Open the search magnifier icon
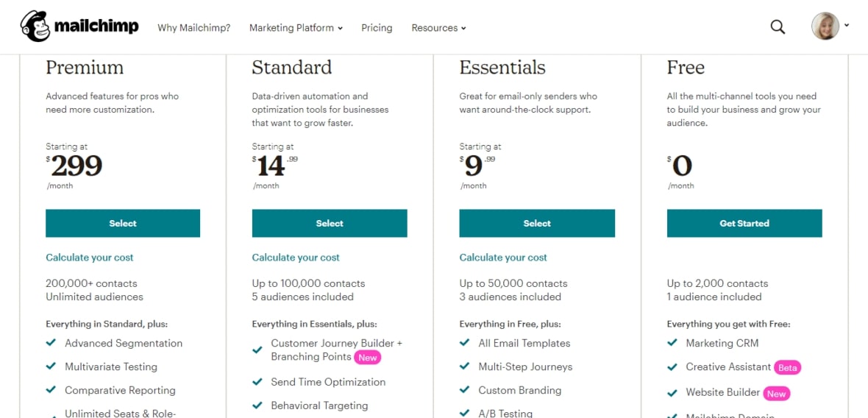This screenshot has width=868, height=418. coord(778,27)
